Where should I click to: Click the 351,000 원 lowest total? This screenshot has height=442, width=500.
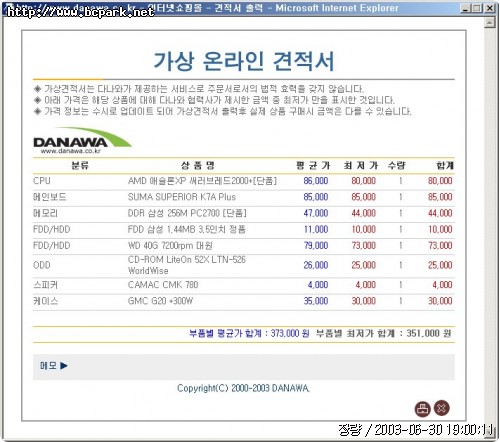[x=429, y=333]
